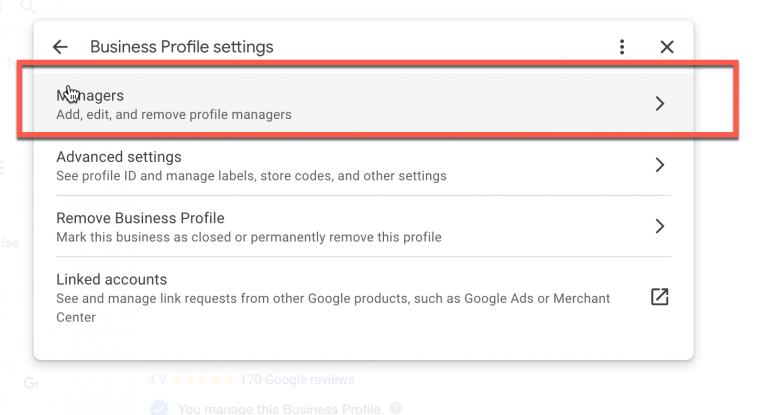Screen dimensions: 768x415
Task: Open the three-dot more options menu
Action: pyautogui.click(x=622, y=47)
